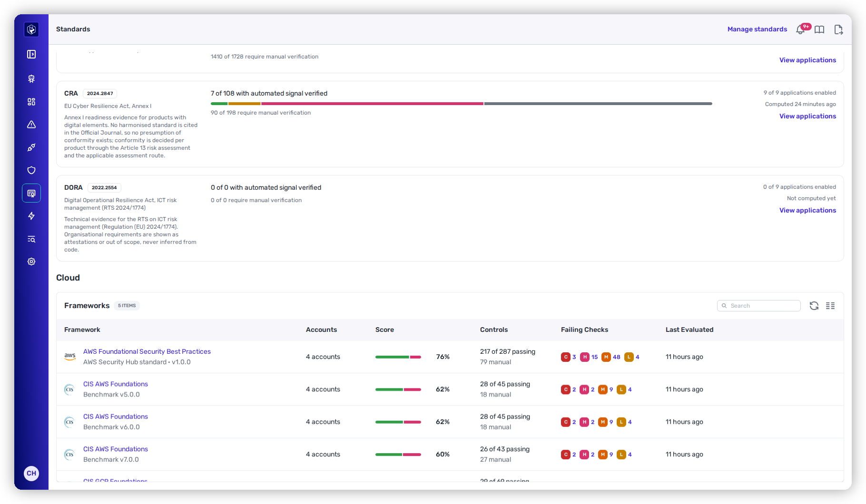This screenshot has width=866, height=504.
Task: Click the Accounts column header
Action: pyautogui.click(x=321, y=330)
